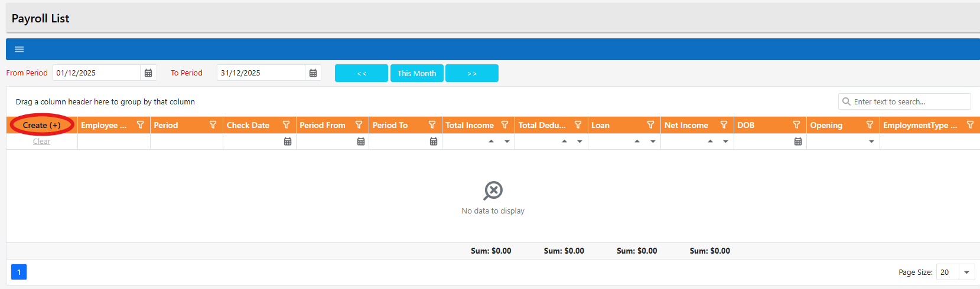The image size is (980, 289).
Task: Go to next period with >> button
Action: point(472,73)
